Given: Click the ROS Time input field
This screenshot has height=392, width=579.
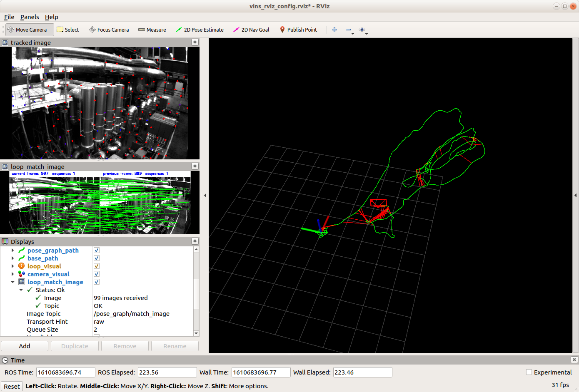Looking at the screenshot, I should point(65,372).
